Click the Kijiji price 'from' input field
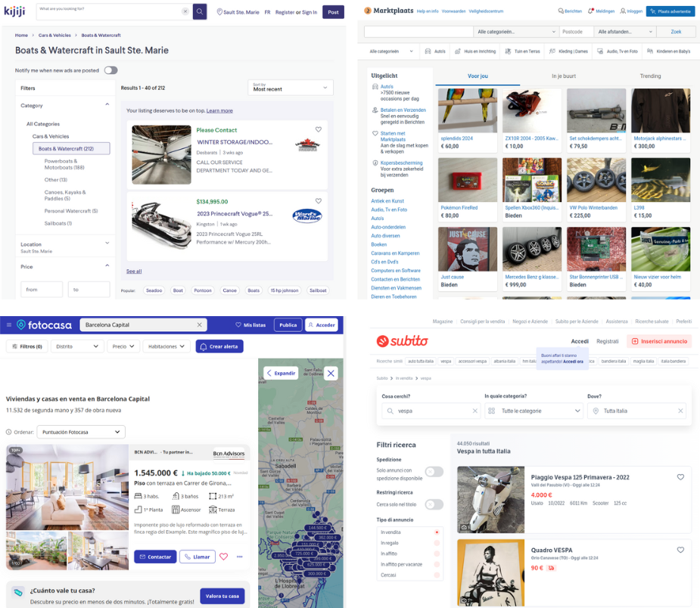 (42, 290)
